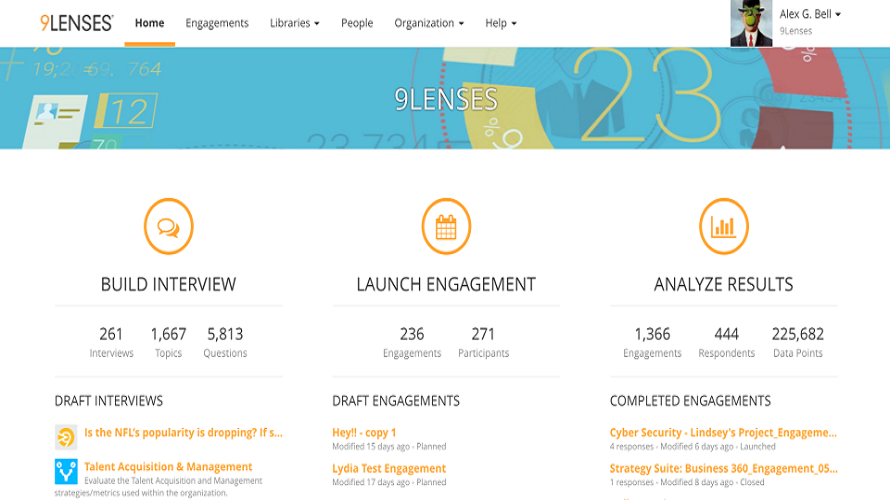Viewport: 890px width, 500px height.
Task: Click '9Lenses' organization name under user name
Action: click(x=796, y=31)
